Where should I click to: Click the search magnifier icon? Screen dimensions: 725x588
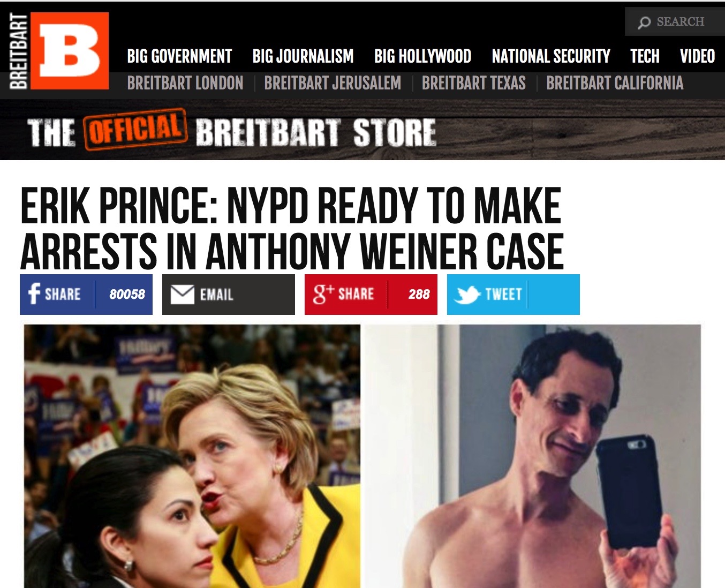[x=644, y=22]
